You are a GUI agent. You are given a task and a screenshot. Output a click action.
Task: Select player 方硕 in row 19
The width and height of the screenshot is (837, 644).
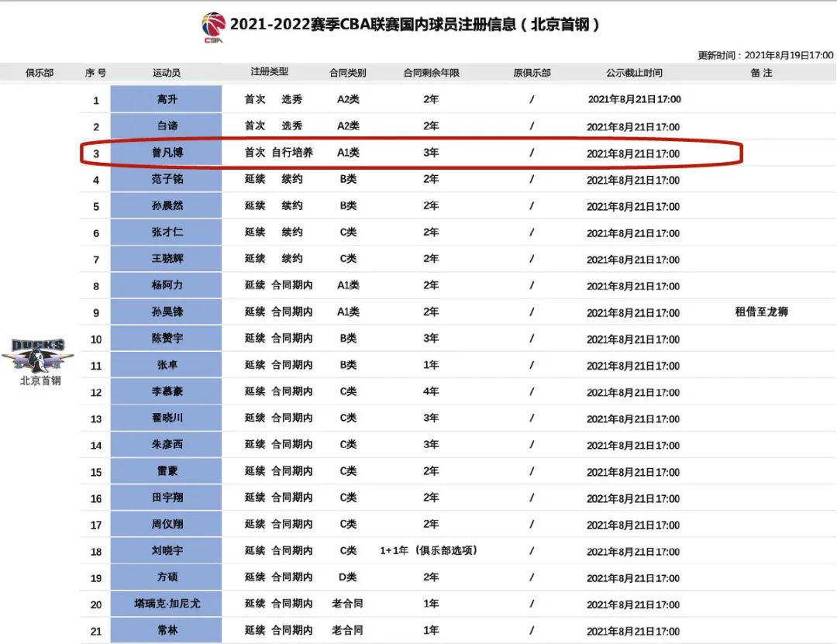click(x=166, y=577)
